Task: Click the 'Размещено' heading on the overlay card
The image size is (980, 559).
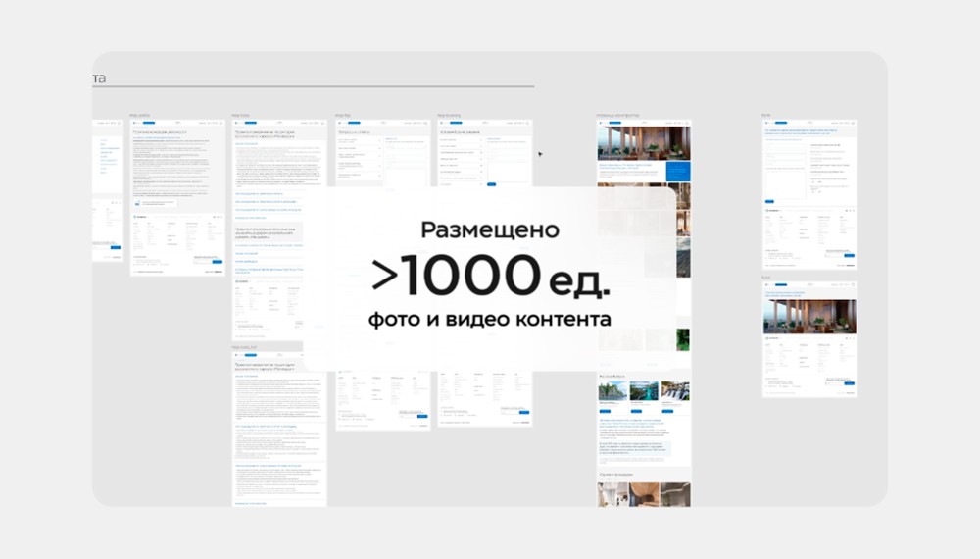Action: 489,229
